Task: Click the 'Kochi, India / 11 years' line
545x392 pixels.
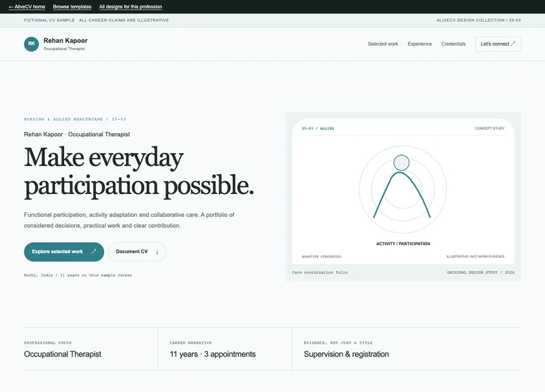Action: coord(78,275)
